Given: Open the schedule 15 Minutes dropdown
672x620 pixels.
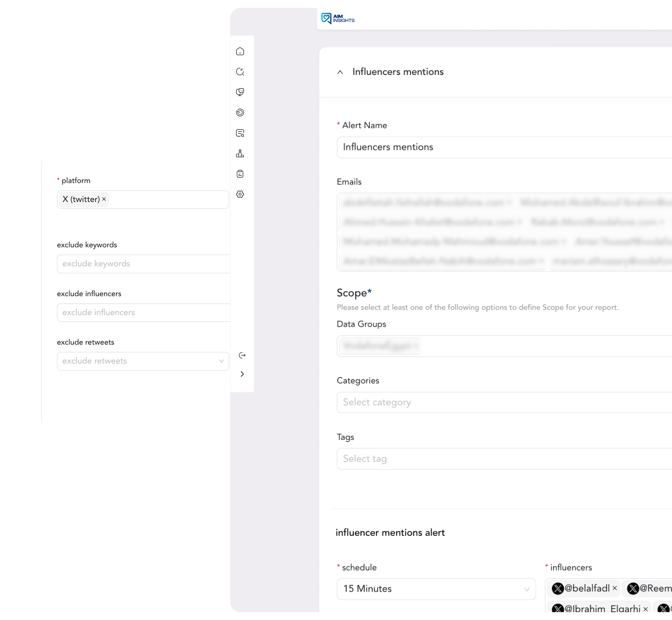Looking at the screenshot, I should coord(436,589).
